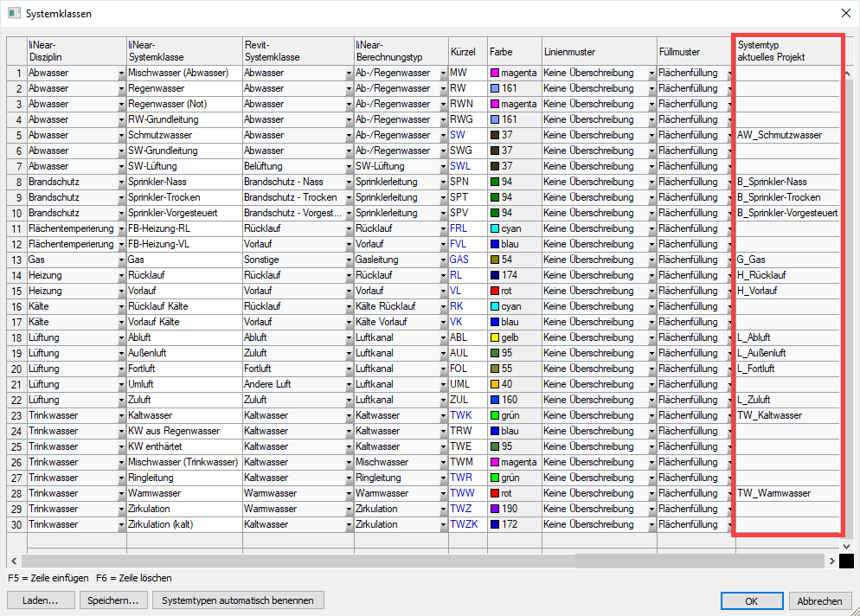Click the Farbe column header
Viewport: 860px width, 616px height.
click(515, 51)
